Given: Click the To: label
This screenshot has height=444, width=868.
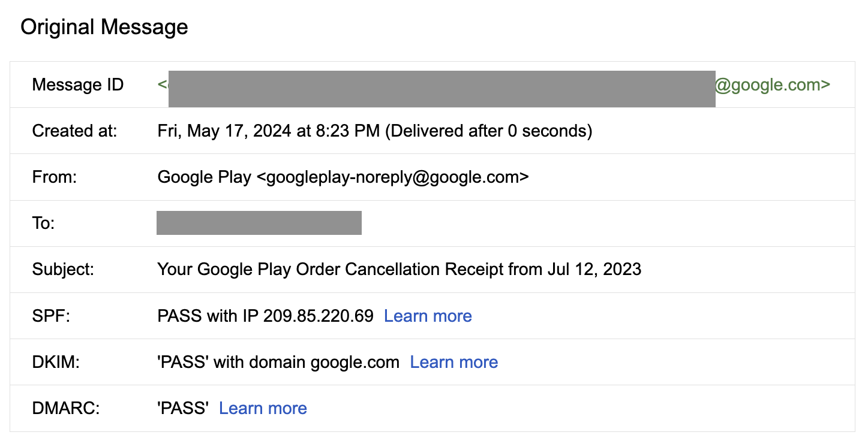Looking at the screenshot, I should (x=44, y=223).
